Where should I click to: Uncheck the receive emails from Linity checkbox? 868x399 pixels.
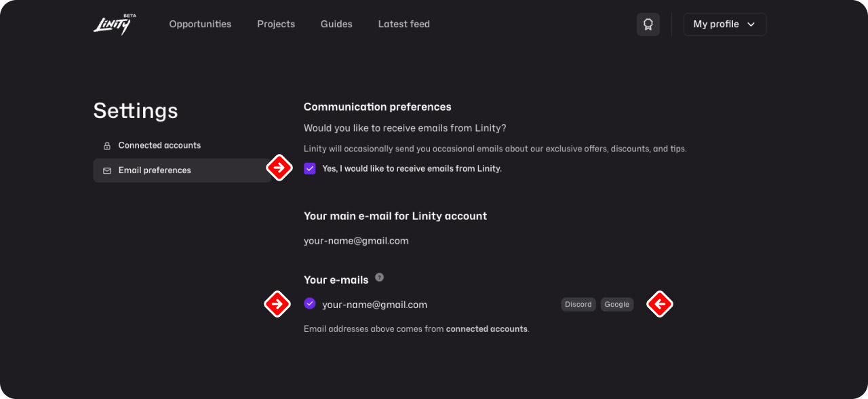(x=310, y=168)
